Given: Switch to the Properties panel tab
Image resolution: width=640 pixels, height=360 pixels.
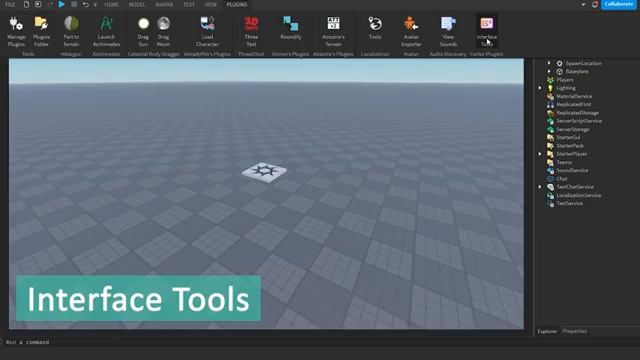Looking at the screenshot, I should (x=575, y=331).
